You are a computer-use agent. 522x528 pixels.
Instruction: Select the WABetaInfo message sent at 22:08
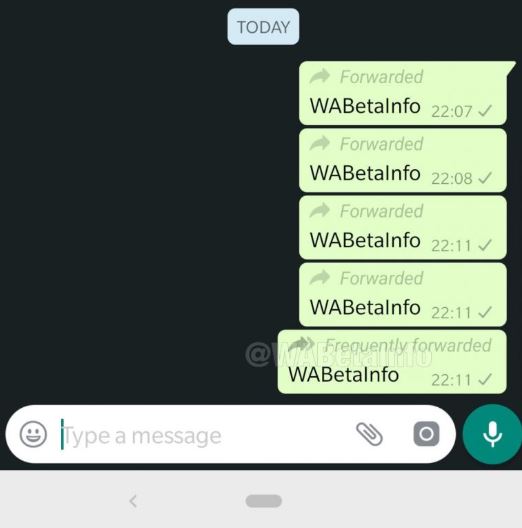click(x=402, y=160)
